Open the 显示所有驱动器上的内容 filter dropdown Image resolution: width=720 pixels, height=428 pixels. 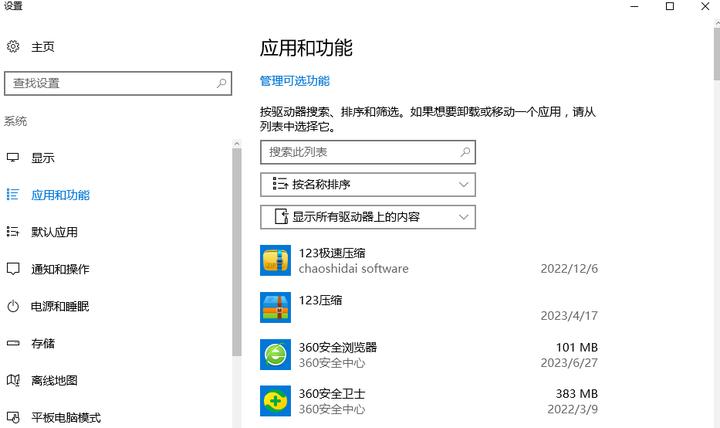pos(368,217)
